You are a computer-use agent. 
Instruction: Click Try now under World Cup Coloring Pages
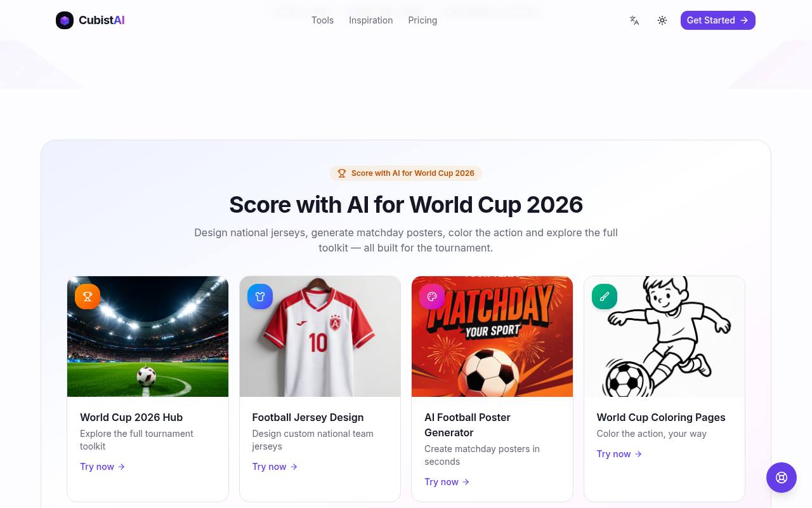point(619,454)
